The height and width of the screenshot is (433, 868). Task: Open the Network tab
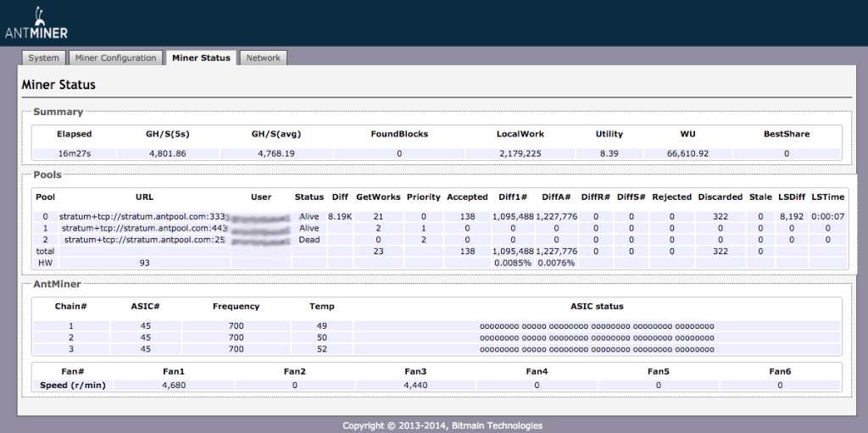coord(264,58)
